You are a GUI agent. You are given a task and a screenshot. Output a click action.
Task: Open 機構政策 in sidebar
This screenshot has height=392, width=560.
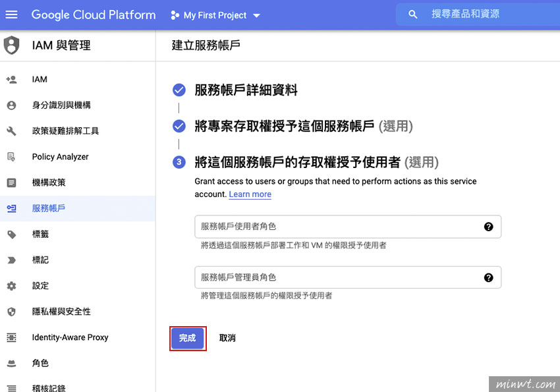click(x=78, y=182)
